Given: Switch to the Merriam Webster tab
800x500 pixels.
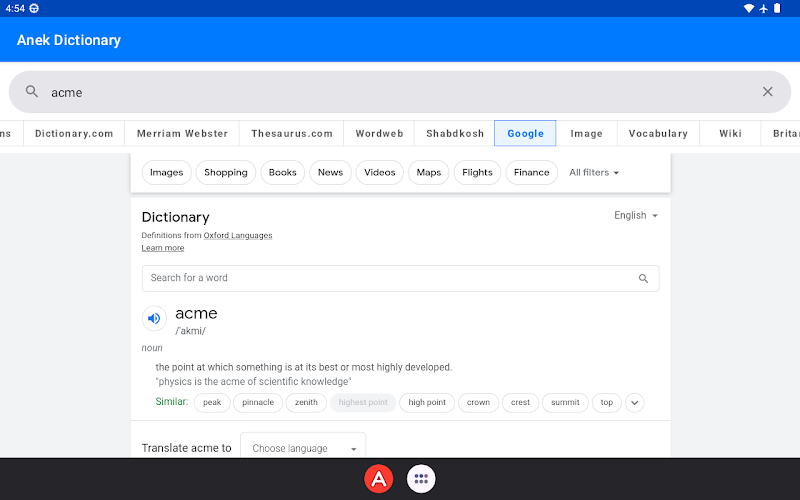Looking at the screenshot, I should tap(182, 133).
